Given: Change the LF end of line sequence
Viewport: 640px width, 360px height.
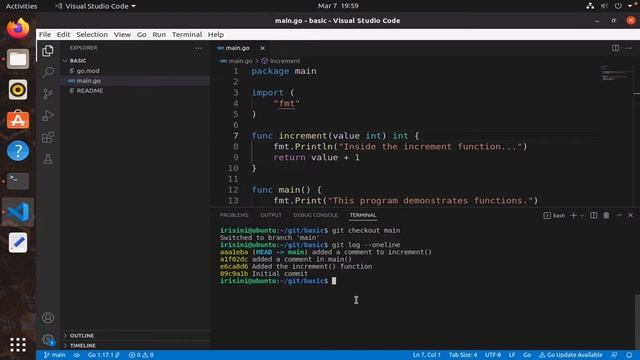Looking at the screenshot, I should pyautogui.click(x=512, y=355).
